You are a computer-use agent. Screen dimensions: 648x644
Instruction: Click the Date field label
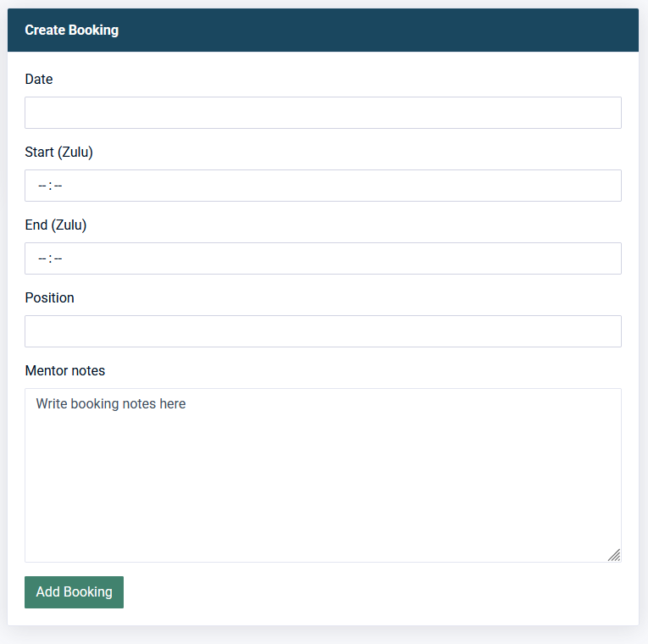39,79
